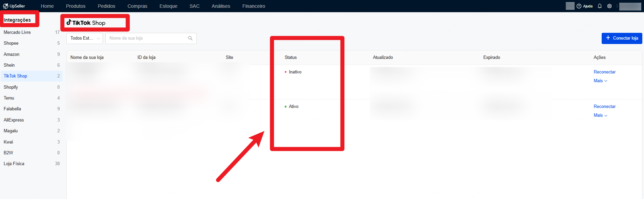Open the Financeiro menu
644x199 pixels.
(x=254, y=6)
